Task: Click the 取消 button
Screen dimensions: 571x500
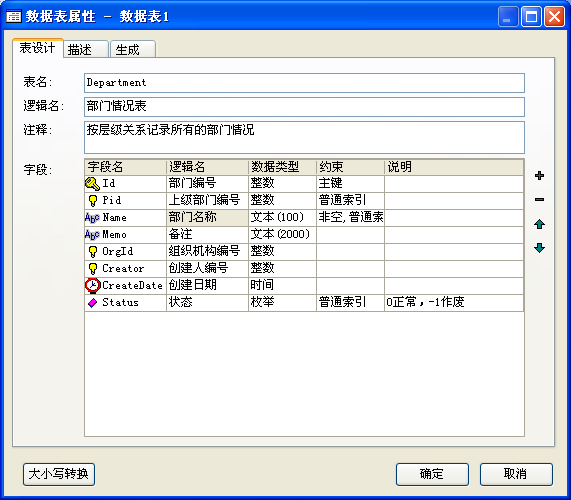Action: click(516, 474)
